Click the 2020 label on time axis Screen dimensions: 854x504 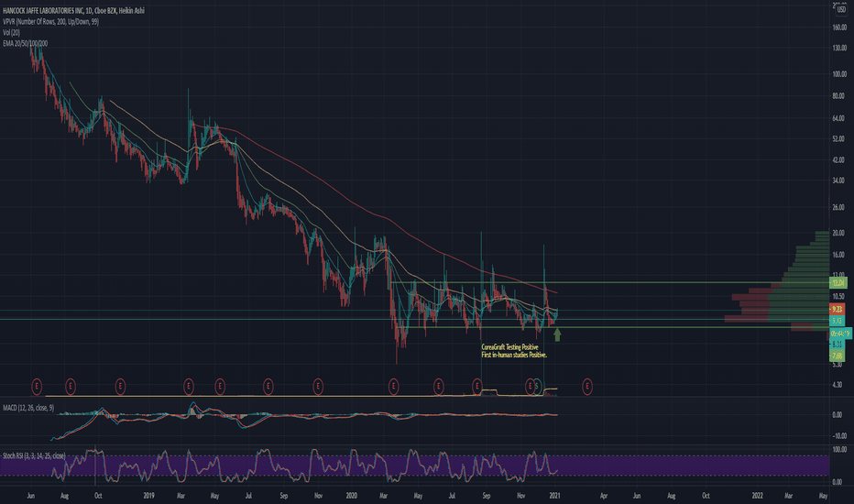click(x=351, y=496)
